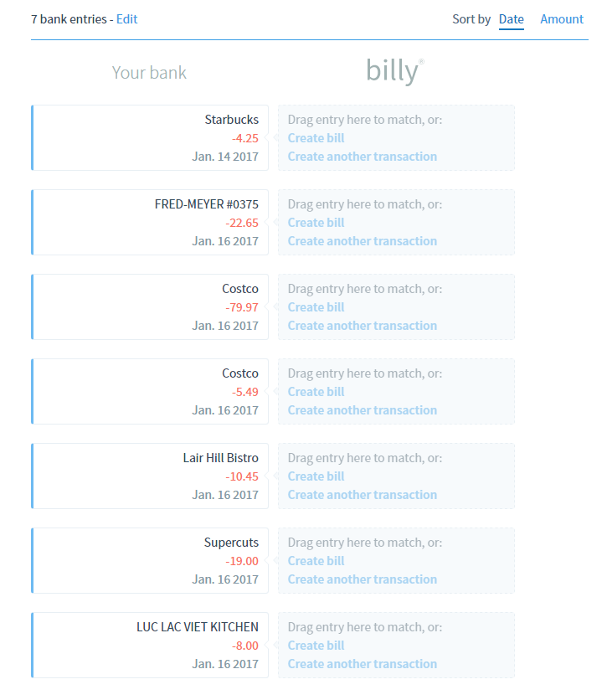Screen dimensions: 607x700
Task: Sort entries by Amount
Action: tap(561, 19)
